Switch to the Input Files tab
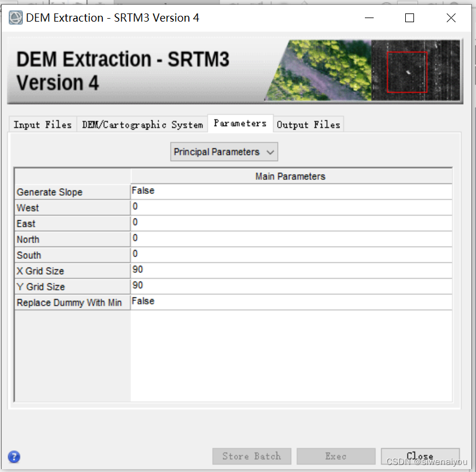Viewport: 476px width, 472px height. tap(42, 124)
